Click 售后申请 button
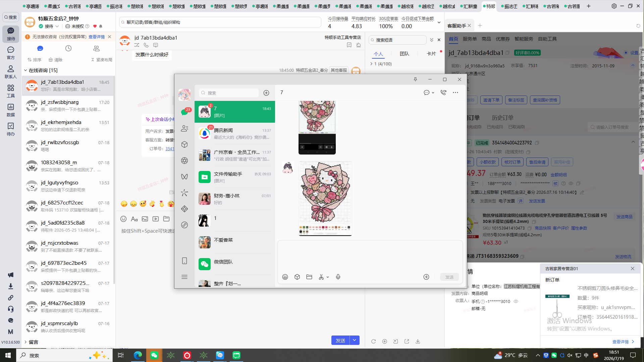644x362 pixels. (x=537, y=162)
